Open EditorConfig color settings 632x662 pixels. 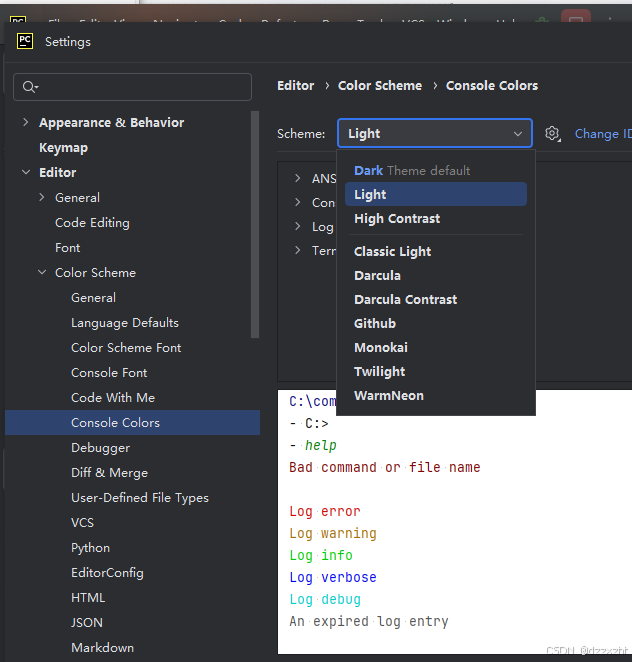(x=107, y=573)
